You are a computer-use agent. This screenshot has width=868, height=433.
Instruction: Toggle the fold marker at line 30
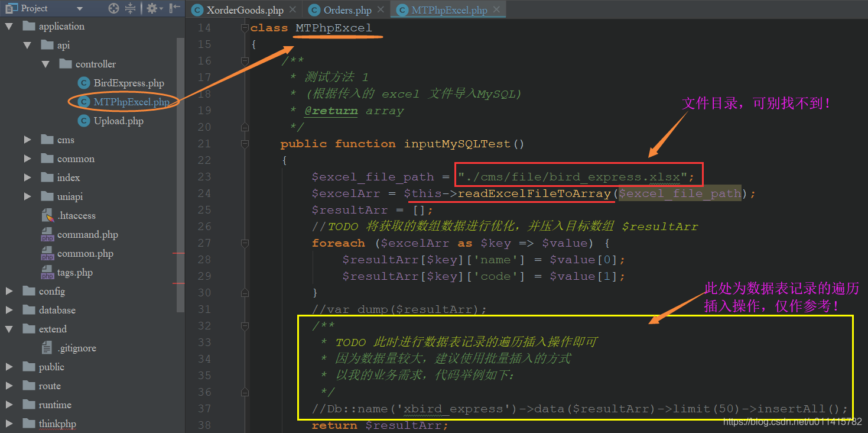(244, 292)
